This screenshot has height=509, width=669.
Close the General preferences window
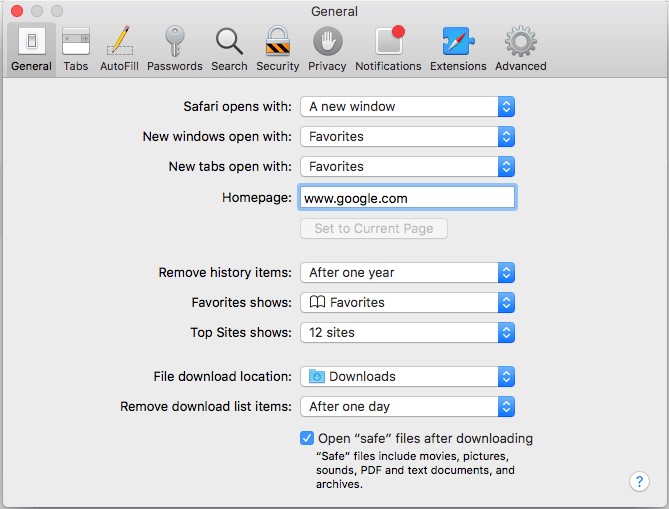click(x=17, y=11)
